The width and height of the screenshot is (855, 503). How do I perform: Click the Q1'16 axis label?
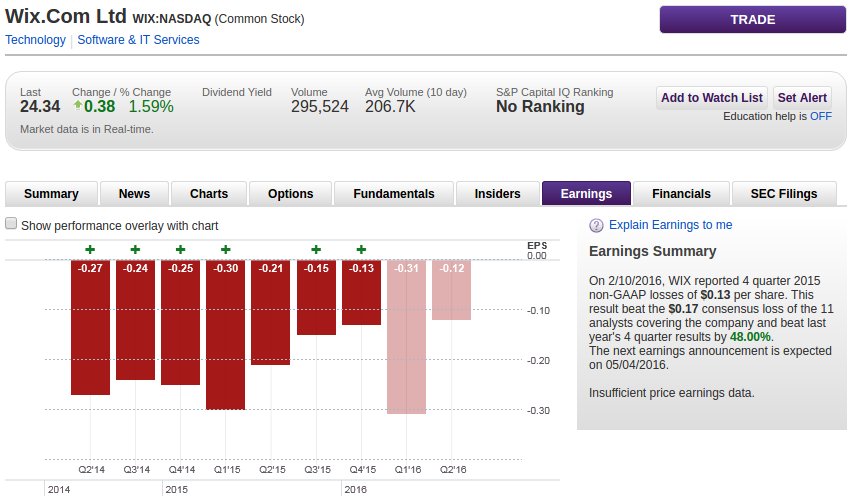(x=408, y=469)
